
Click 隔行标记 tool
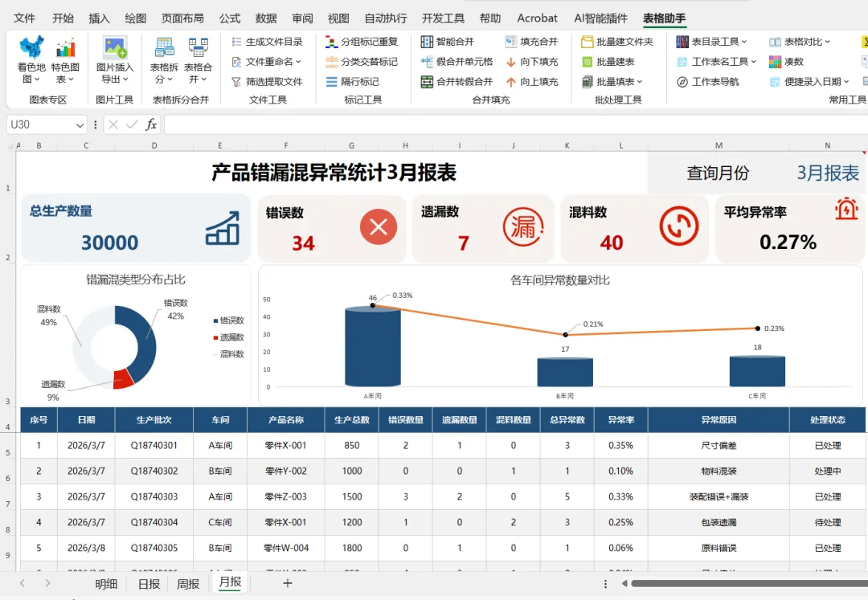[x=353, y=82]
